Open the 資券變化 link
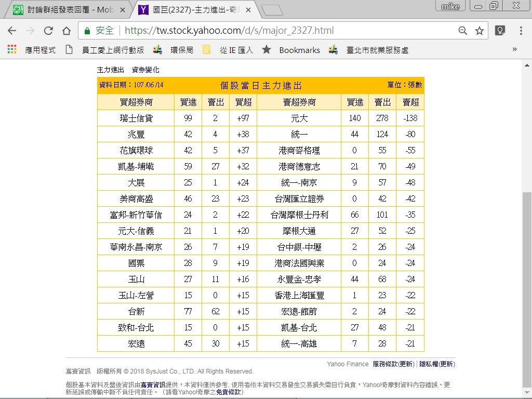The width and height of the screenshot is (532, 399). 145,70
